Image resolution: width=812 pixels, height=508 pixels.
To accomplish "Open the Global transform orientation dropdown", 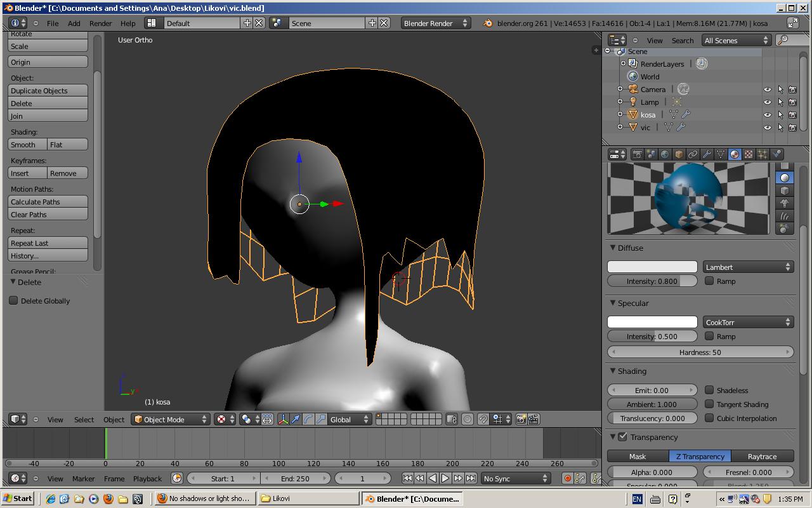I will click(x=349, y=419).
